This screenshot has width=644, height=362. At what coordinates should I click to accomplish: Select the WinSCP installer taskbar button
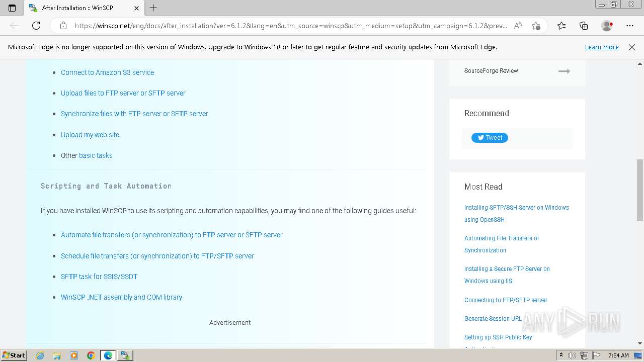point(125,355)
